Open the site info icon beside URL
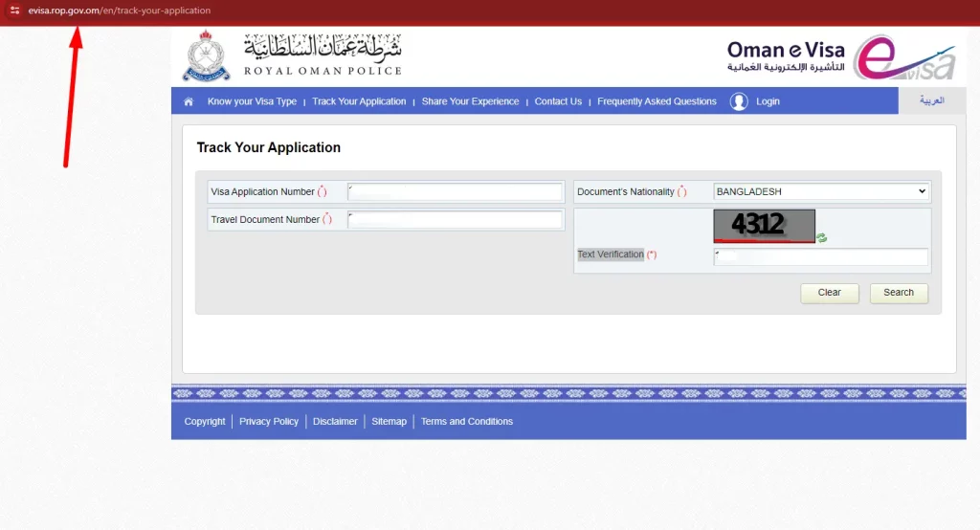Image resolution: width=980 pixels, height=530 pixels. (14, 10)
